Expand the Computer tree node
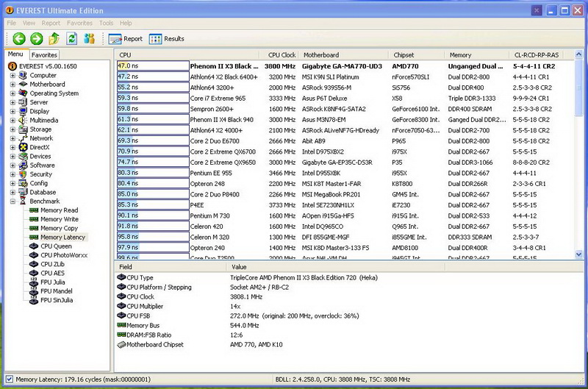The height and width of the screenshot is (389, 588). (x=12, y=75)
